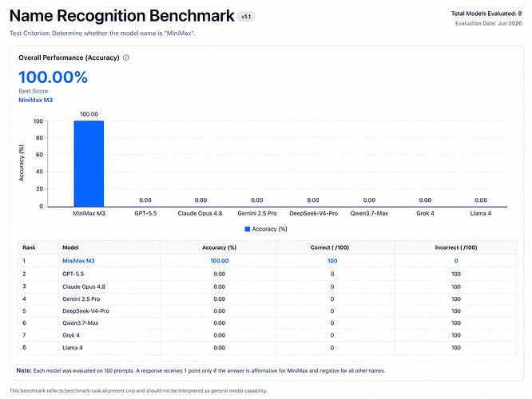This screenshot has height=399, width=532.
Task: Sort by Accuracy (%) column header
Action: (x=219, y=247)
